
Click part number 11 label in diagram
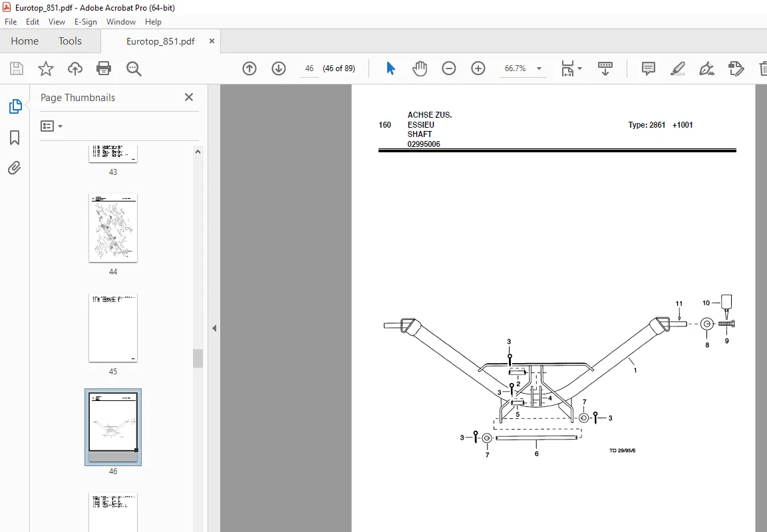pos(679,304)
